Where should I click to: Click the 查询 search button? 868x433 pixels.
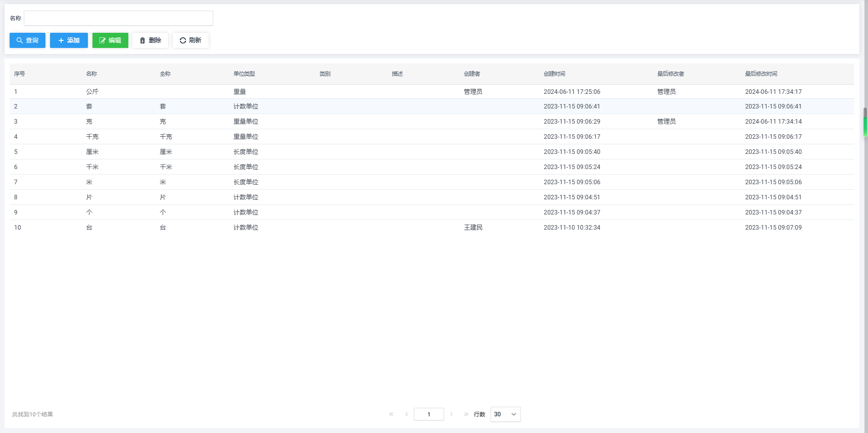coord(27,40)
